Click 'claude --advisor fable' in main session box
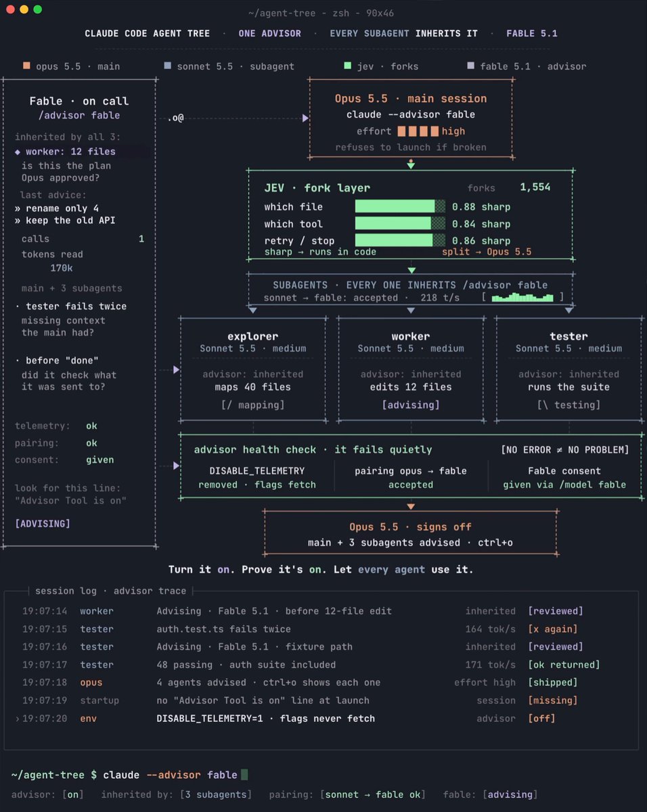Image resolution: width=647 pixels, height=812 pixels. coord(410,114)
